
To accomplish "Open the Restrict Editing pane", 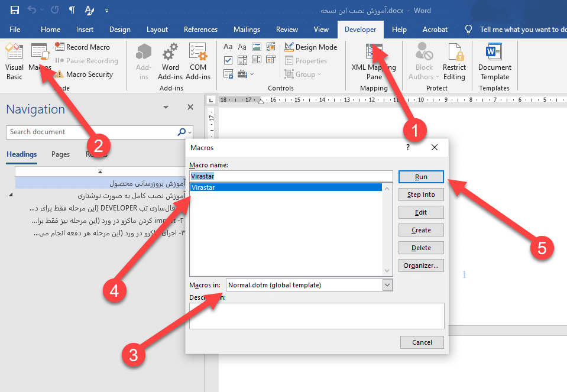I will pos(454,61).
